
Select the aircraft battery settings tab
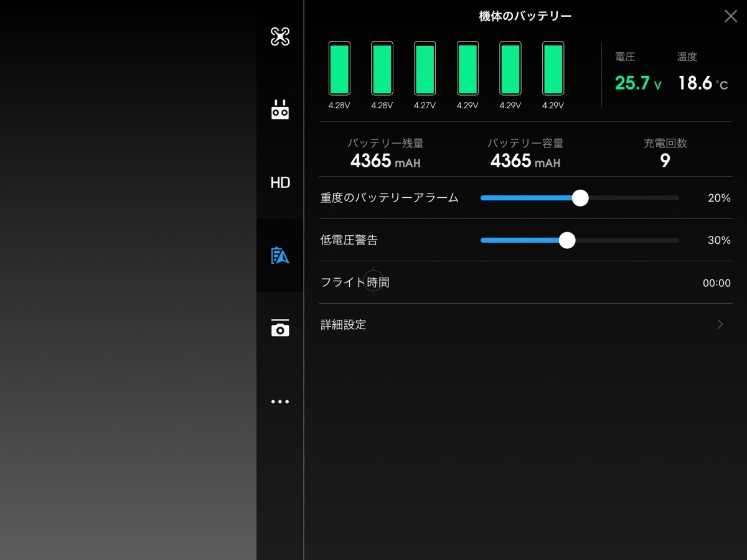coord(280,255)
